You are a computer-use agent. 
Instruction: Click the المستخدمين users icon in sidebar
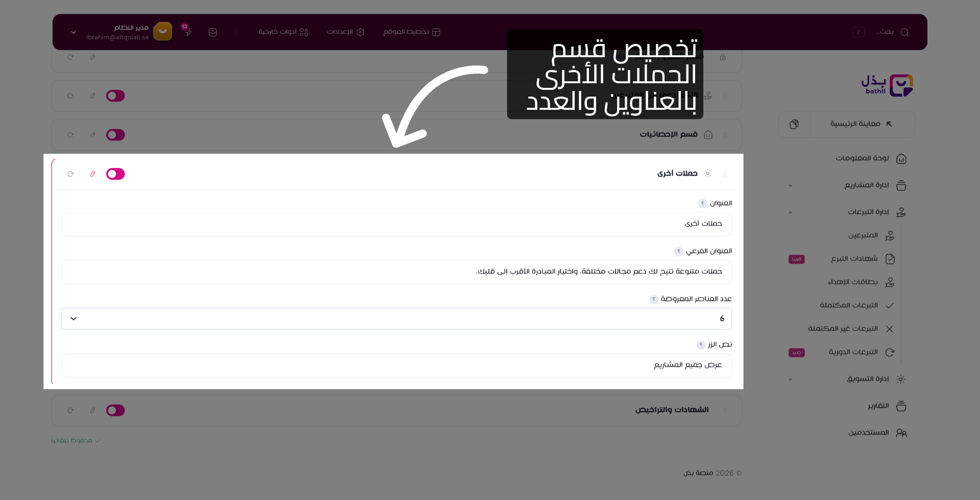tap(901, 433)
